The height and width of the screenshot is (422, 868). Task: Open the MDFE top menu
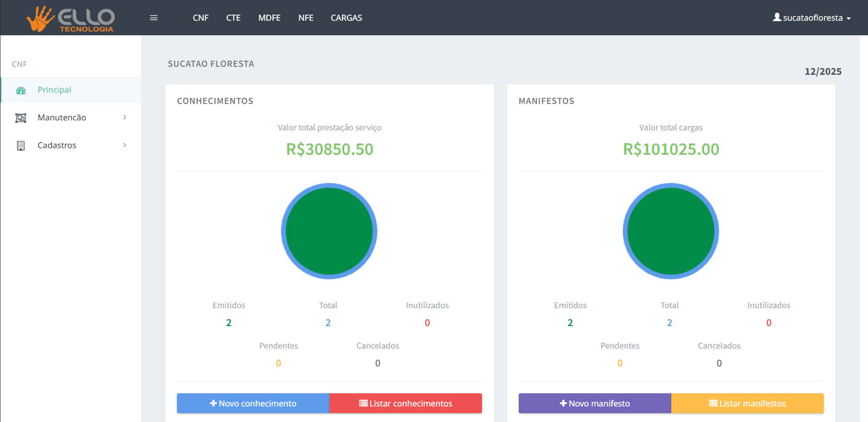(269, 18)
